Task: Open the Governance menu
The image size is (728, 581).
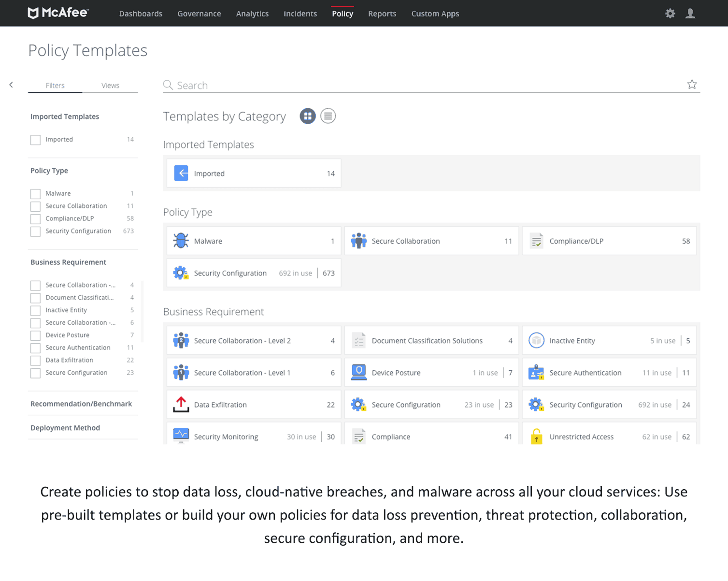Action: 199,14
